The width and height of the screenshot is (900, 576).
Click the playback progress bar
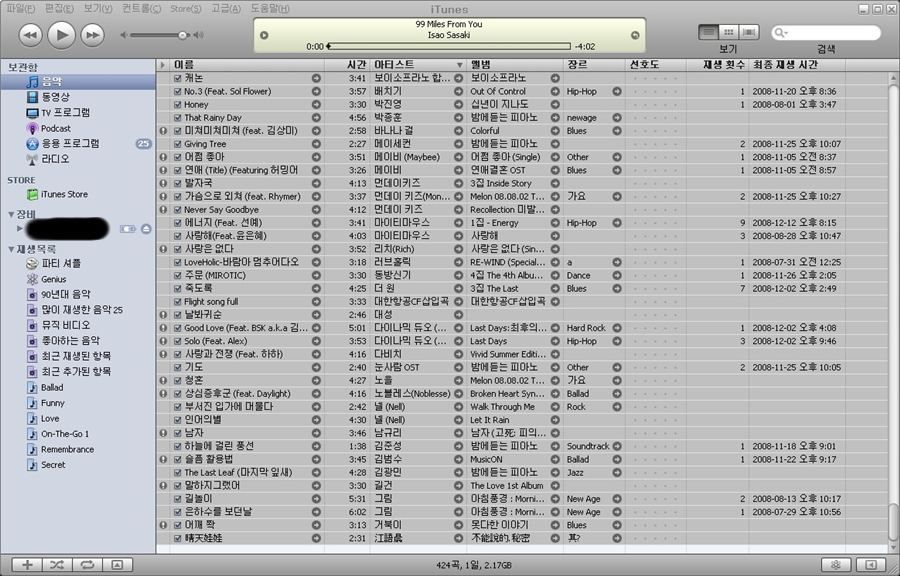[449, 46]
